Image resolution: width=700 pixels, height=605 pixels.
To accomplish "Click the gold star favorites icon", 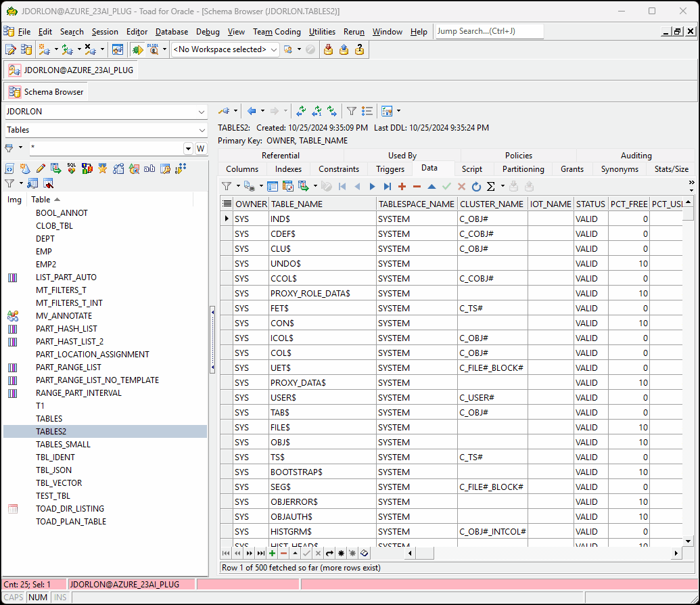I will 103,169.
